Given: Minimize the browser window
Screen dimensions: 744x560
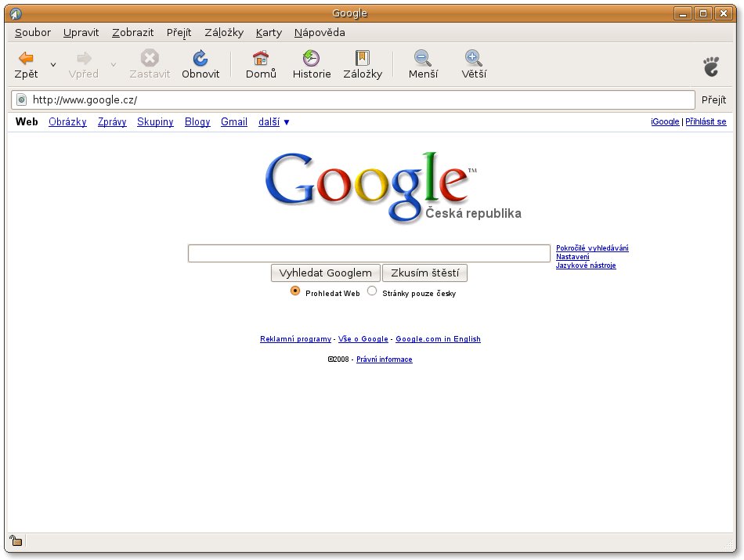Looking at the screenshot, I should (683, 13).
